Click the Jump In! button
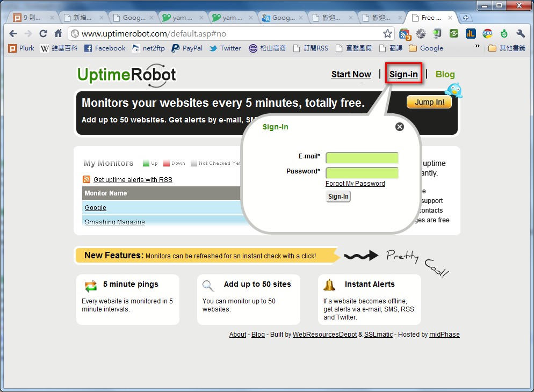534x392 pixels. pyautogui.click(x=429, y=102)
